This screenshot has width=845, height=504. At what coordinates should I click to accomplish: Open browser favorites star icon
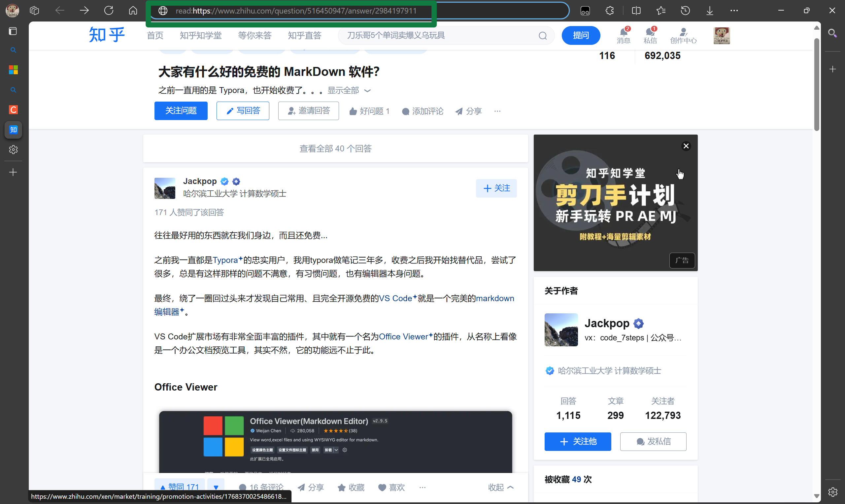[661, 11]
